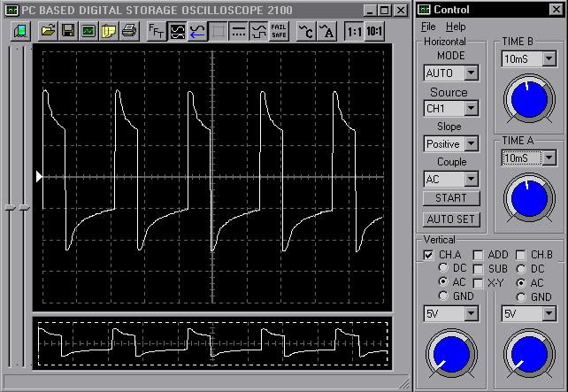
Task: Click the grid display toolbar icon
Action: coord(218,31)
